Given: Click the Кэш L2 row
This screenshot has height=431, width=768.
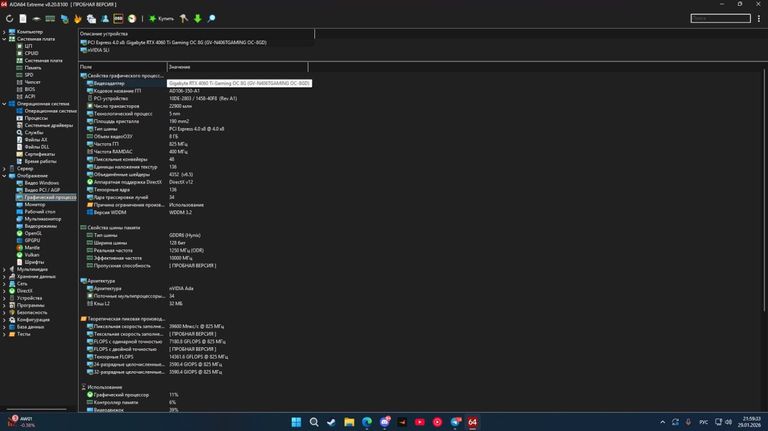Looking at the screenshot, I should tap(101, 304).
